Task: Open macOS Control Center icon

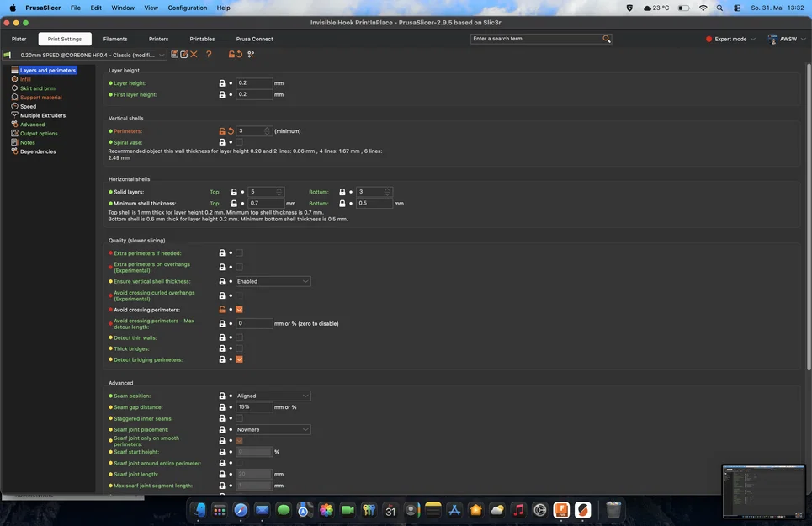Action: pyautogui.click(x=737, y=8)
